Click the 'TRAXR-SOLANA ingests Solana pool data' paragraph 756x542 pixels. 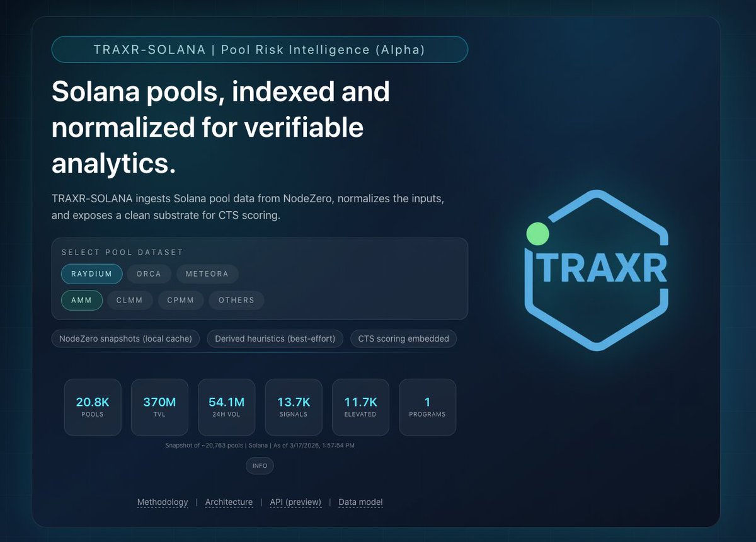coord(248,207)
